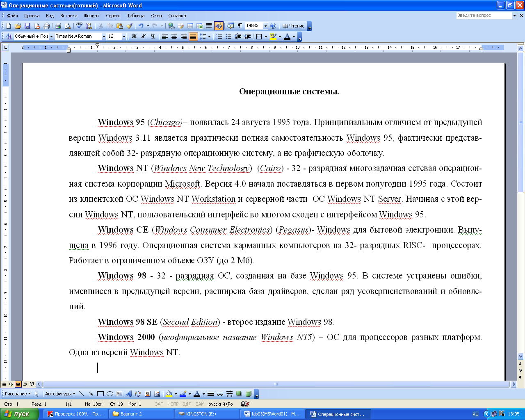Select the Line drawing tool
This screenshot has height=420, width=525.
point(81,394)
